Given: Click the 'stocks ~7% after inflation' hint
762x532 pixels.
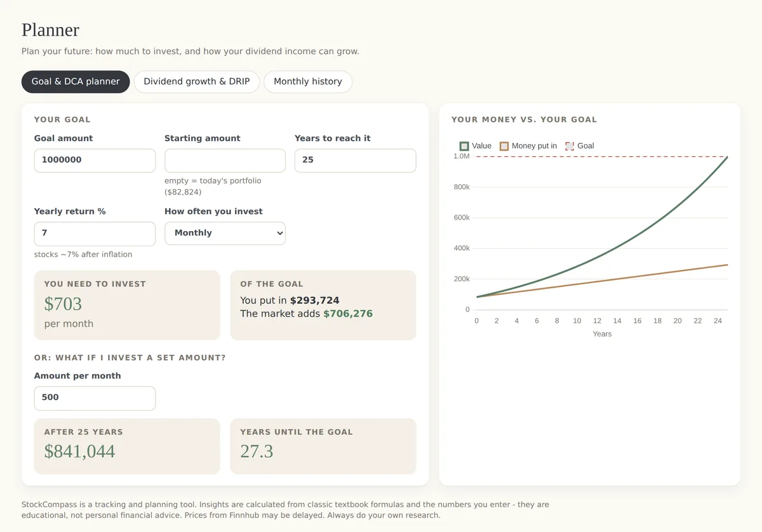Looking at the screenshot, I should coord(83,255).
